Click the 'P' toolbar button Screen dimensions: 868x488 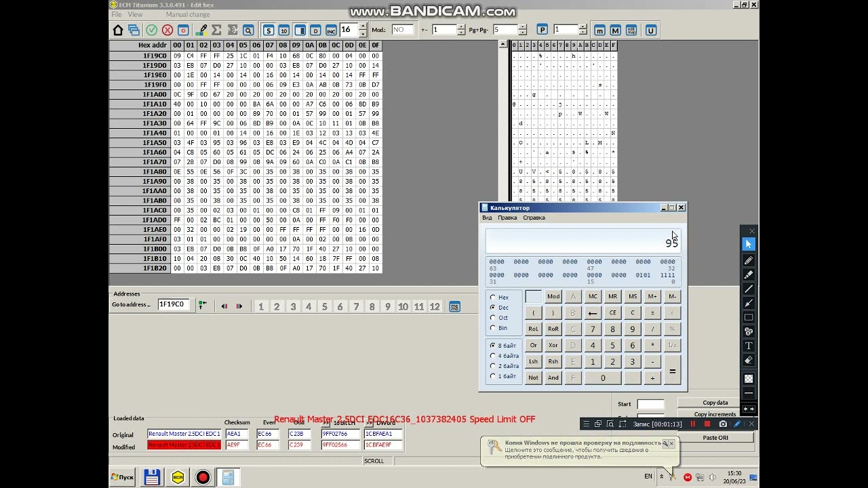click(x=542, y=30)
